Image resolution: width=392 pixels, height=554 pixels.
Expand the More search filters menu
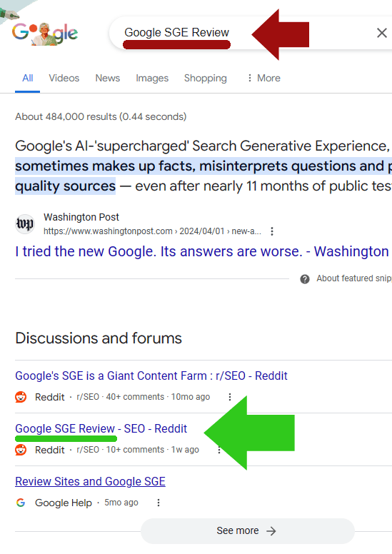(263, 78)
